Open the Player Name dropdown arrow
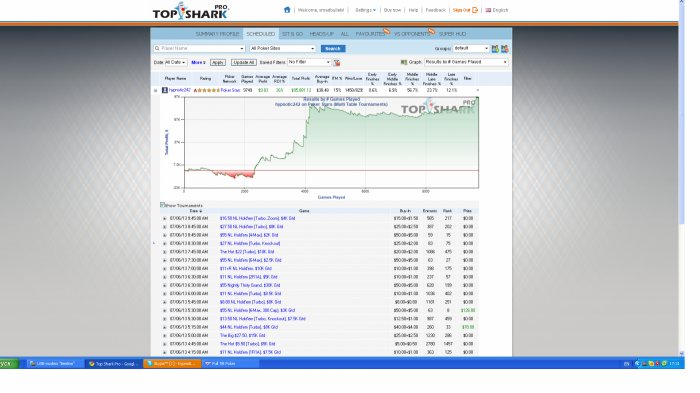The image size is (700, 393). point(242,48)
